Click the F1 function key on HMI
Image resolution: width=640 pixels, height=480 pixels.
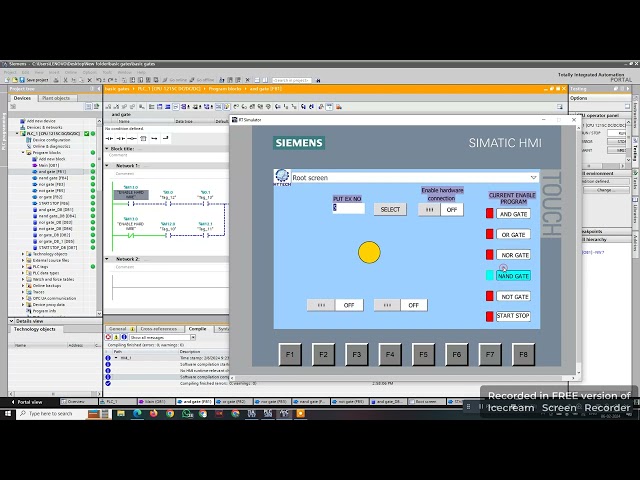point(290,354)
